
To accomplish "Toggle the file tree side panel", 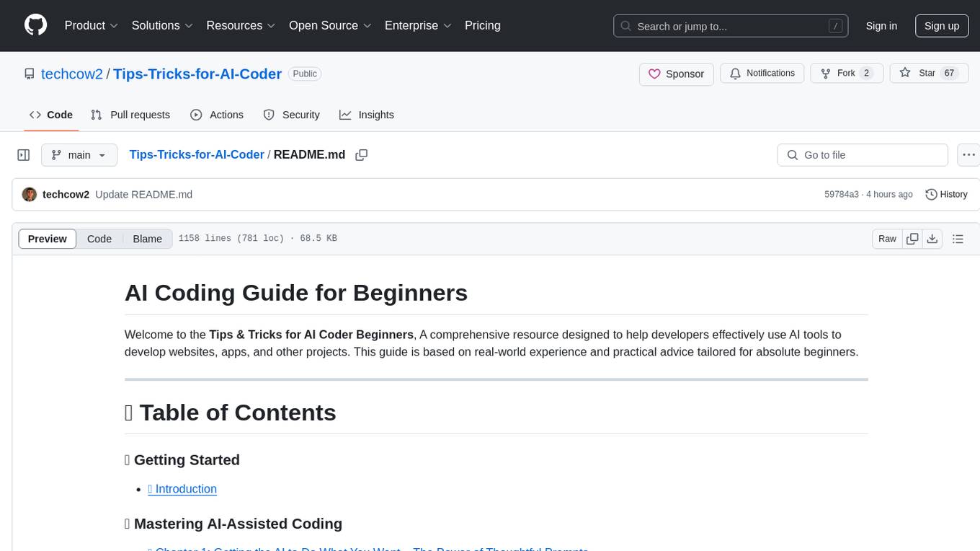I will 24,155.
